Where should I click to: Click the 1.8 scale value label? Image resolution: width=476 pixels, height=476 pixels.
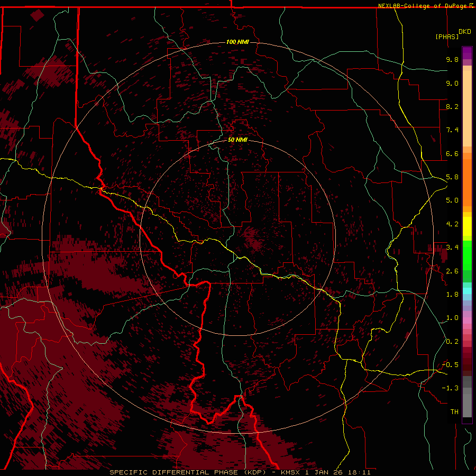click(x=452, y=295)
